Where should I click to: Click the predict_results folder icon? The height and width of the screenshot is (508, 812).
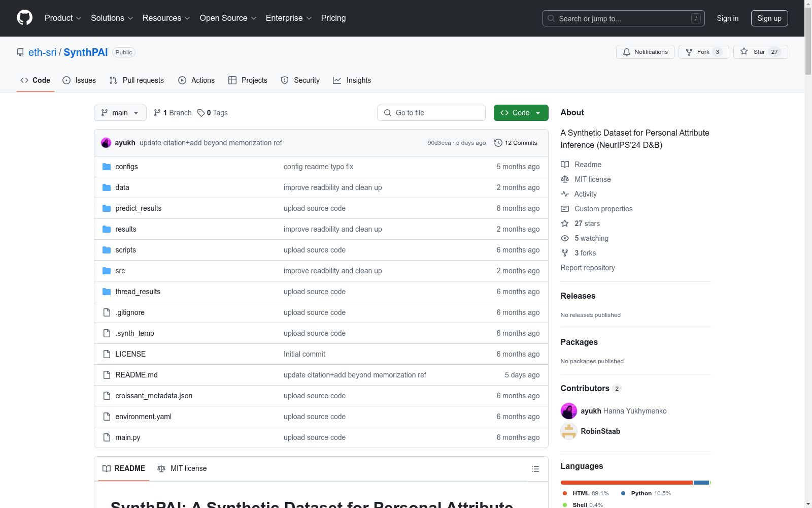pos(107,208)
